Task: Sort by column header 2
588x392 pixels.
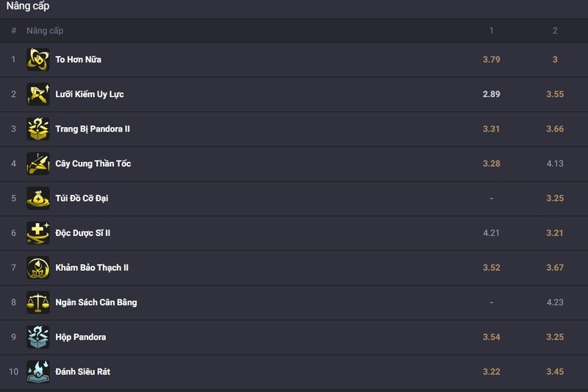Action: point(555,31)
